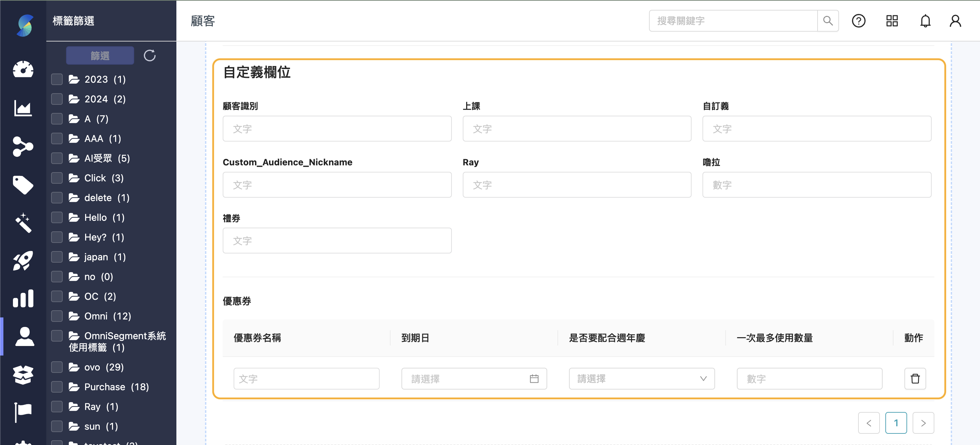Click the refresh icon next to 篩選
The width and height of the screenshot is (980, 445).
(x=149, y=55)
